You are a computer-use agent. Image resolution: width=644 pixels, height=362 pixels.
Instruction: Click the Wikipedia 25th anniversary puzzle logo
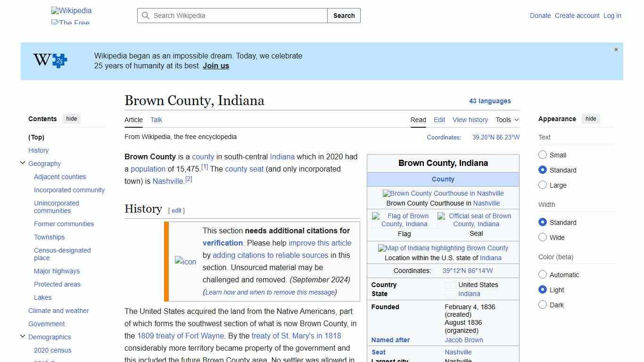pos(49,60)
